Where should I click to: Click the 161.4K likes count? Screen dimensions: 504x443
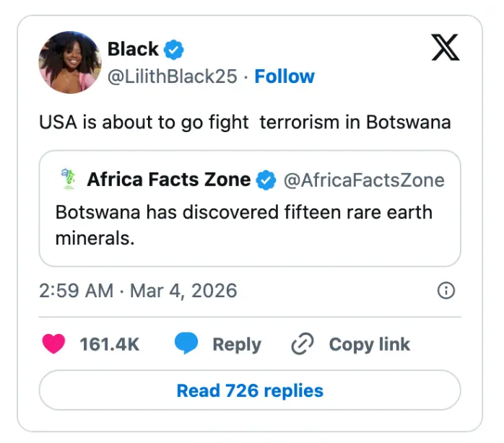(x=109, y=345)
